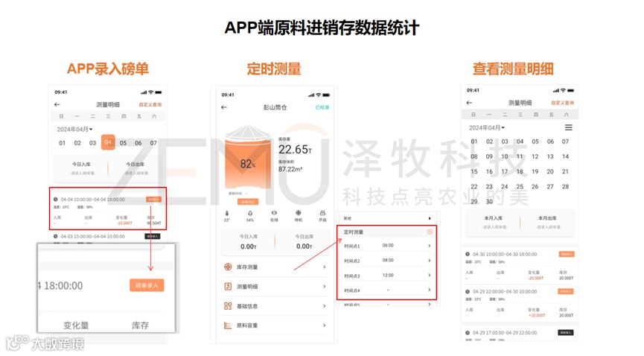This screenshot has width=644, height=356.
Task: Tap back arrow in right phone's 测量明细 screen
Action: point(469,103)
